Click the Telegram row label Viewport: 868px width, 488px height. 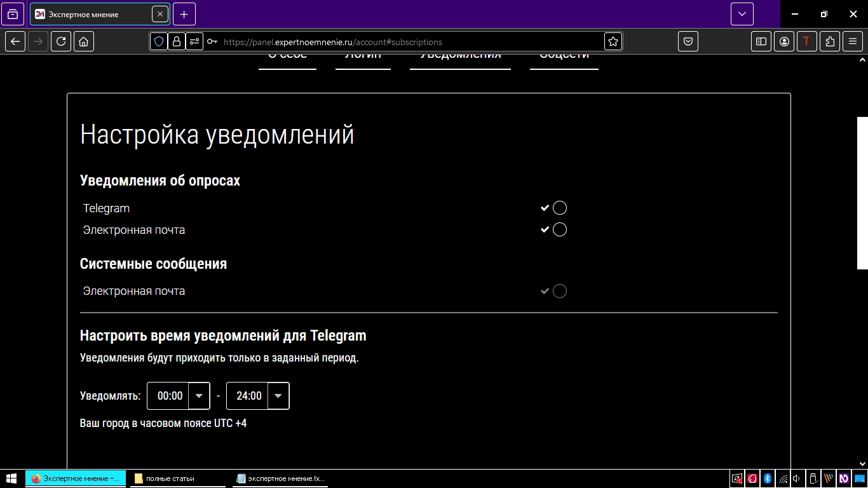[x=106, y=208]
